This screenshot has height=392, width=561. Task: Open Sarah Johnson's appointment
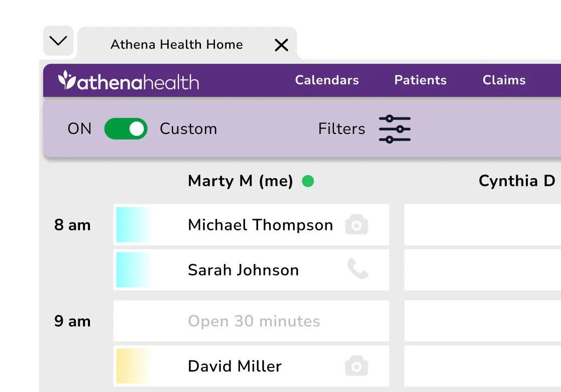tap(243, 270)
